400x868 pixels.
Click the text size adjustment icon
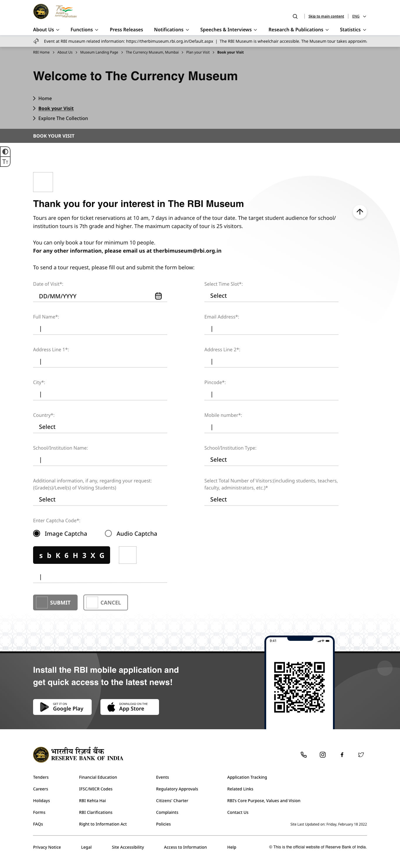(x=5, y=162)
